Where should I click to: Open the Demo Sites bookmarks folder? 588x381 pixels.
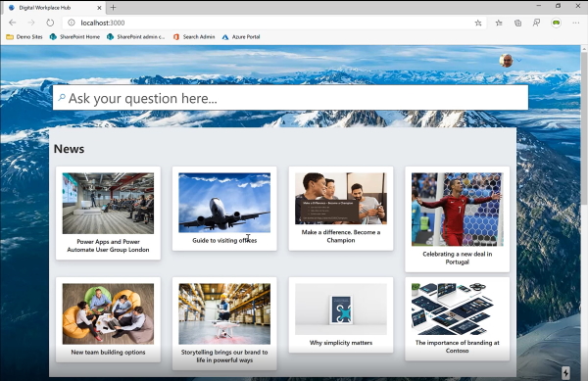coord(24,36)
